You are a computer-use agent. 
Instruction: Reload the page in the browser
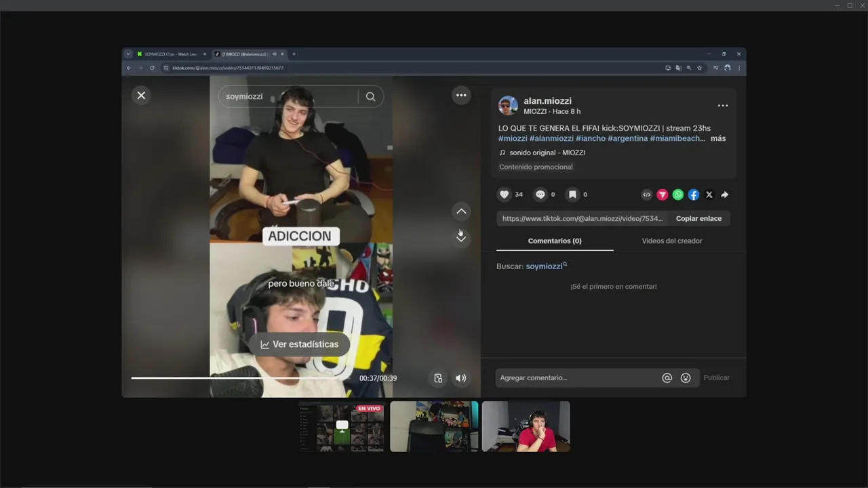pyautogui.click(x=152, y=68)
